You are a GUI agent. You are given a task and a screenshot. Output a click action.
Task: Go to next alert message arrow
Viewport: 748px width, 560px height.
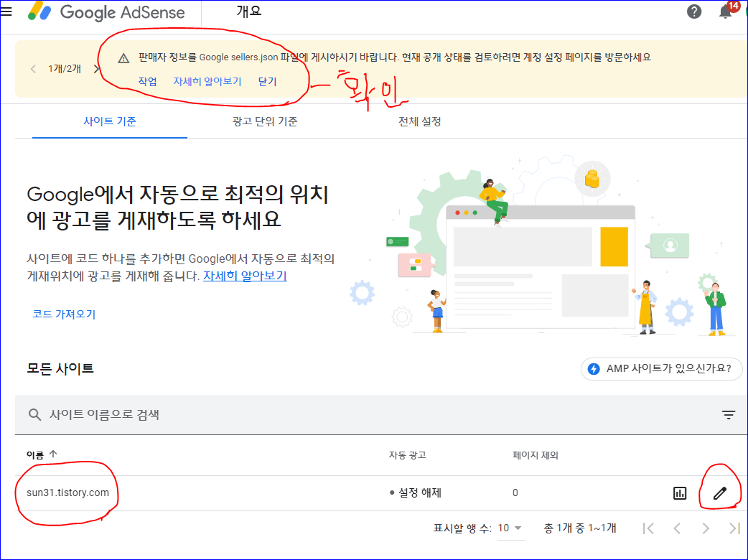pyautogui.click(x=96, y=69)
